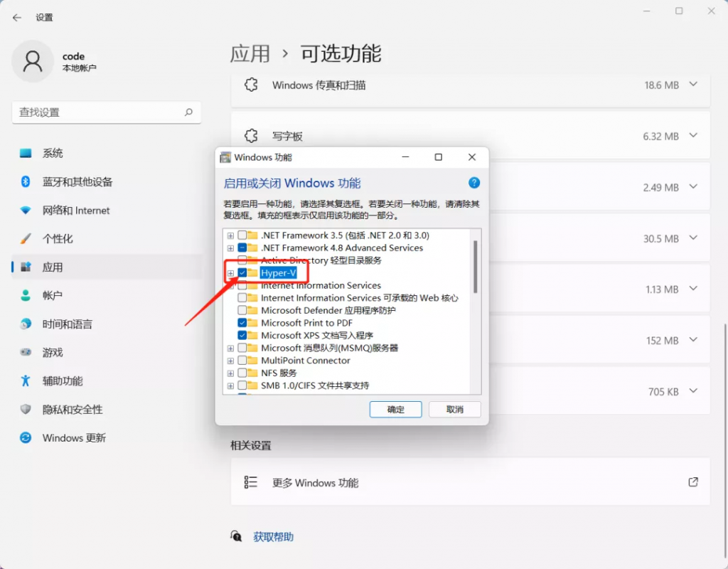
Task: Expand SMB 1.0/CIFS 文件共享支持 node
Action: pyautogui.click(x=230, y=385)
